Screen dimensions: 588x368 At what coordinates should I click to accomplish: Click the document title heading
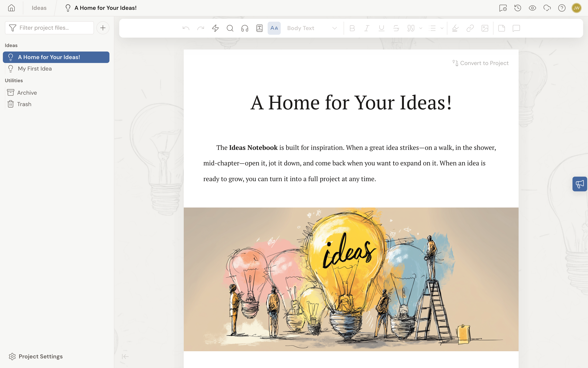(351, 102)
